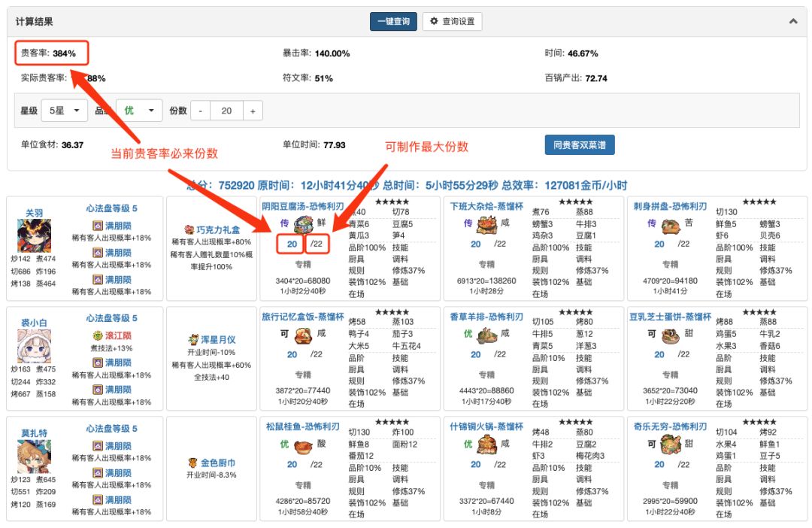The height and width of the screenshot is (528, 812).
Task: Open the 袭小白 chef name link
Action: tap(34, 323)
